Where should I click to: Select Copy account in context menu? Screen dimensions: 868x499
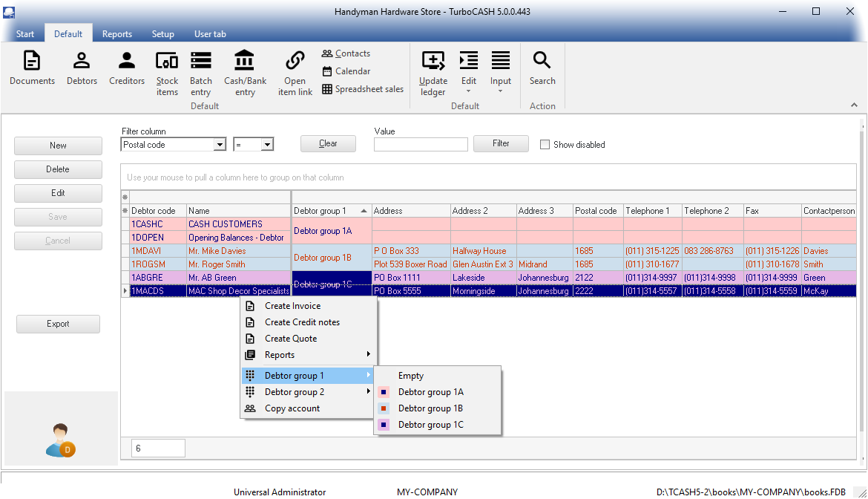click(292, 408)
